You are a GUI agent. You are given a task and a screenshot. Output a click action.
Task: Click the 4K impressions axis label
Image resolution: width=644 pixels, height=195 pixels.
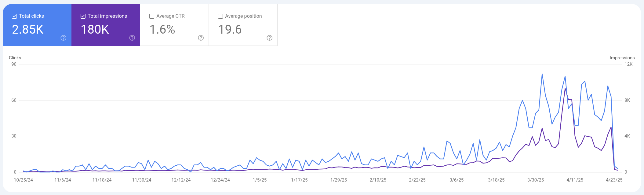[x=627, y=136]
